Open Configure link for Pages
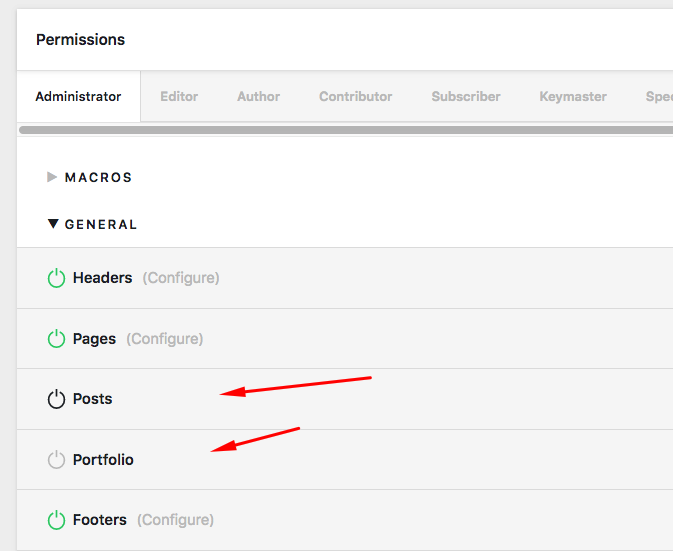 (x=164, y=339)
